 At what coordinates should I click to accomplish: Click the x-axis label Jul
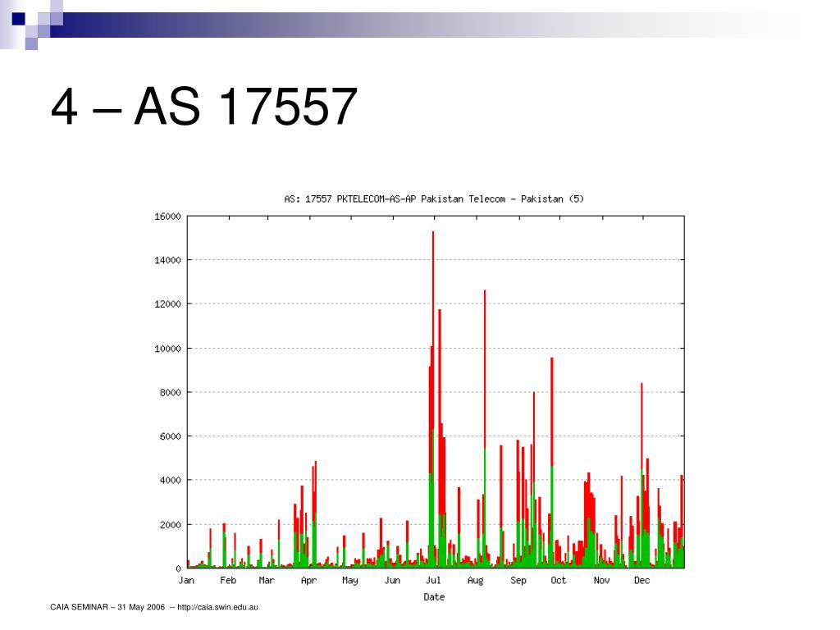tap(433, 580)
